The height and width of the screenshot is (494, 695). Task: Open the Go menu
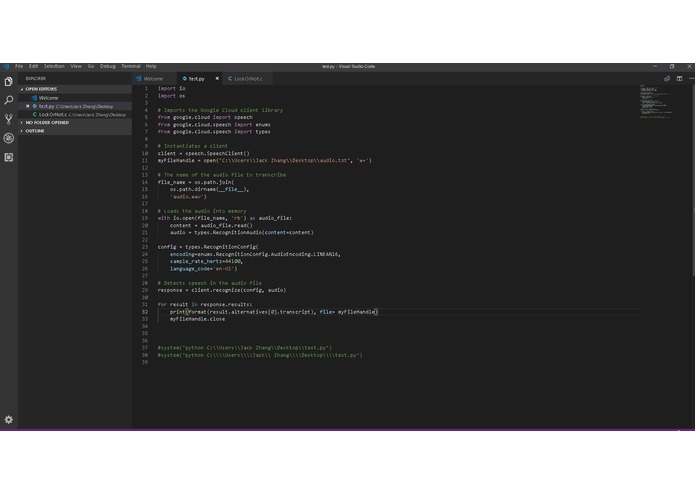click(x=91, y=66)
